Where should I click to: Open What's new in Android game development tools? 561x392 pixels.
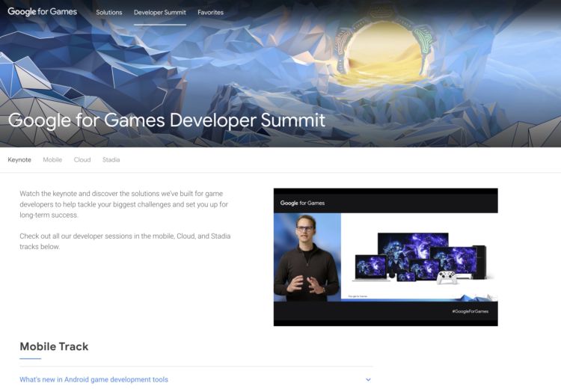pyautogui.click(x=93, y=379)
